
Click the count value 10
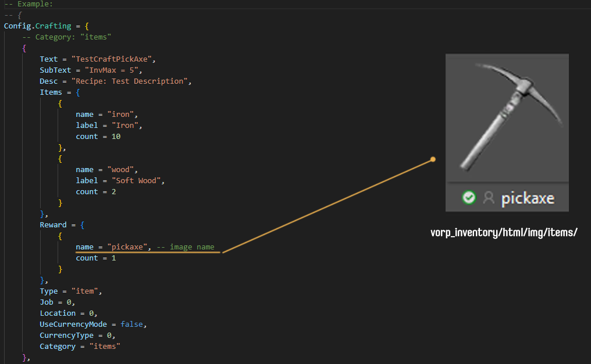coord(116,137)
